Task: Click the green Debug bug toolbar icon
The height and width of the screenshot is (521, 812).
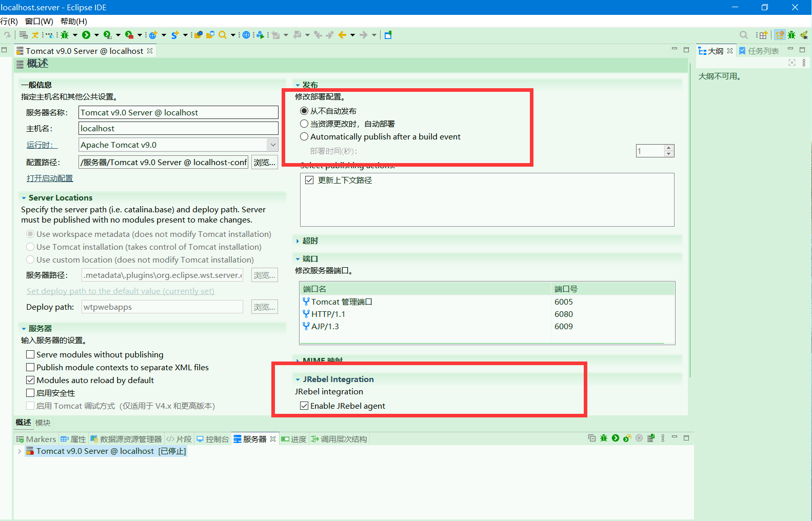Action: pyautogui.click(x=65, y=35)
